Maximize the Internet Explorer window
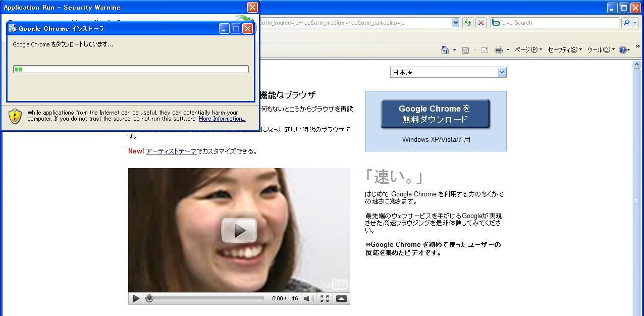Image resolution: width=644 pixels, height=316 pixels. tap(623, 8)
